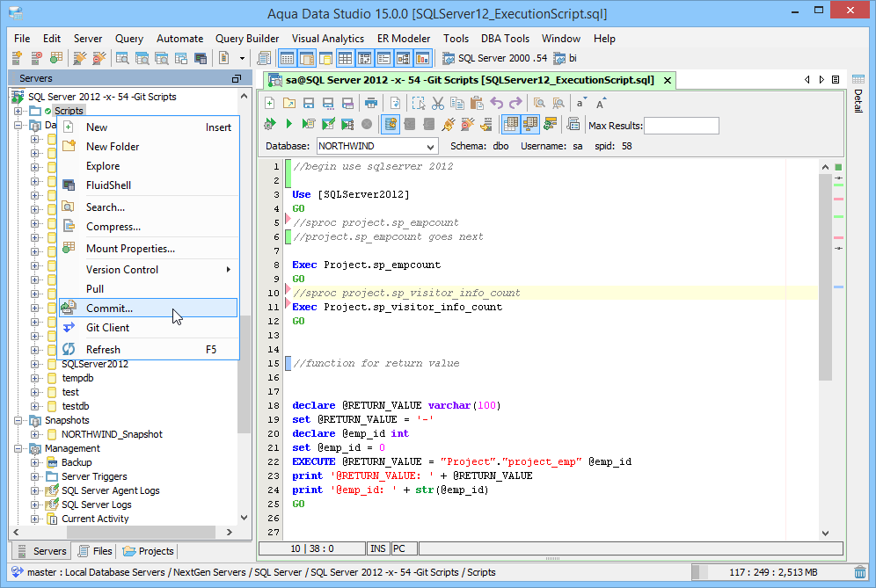
Task: Click the uppercase 'A' convert case icon
Action: click(x=601, y=103)
